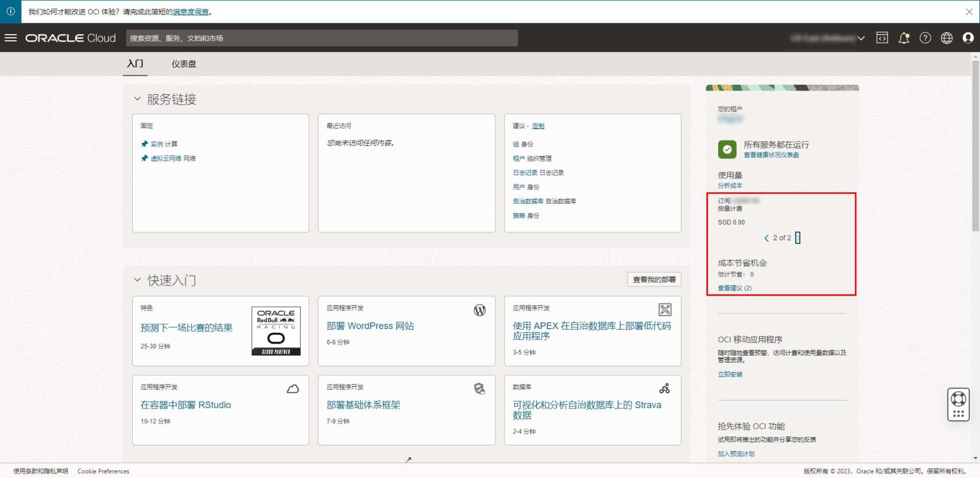Click the search bar for resources and services

(x=322, y=38)
